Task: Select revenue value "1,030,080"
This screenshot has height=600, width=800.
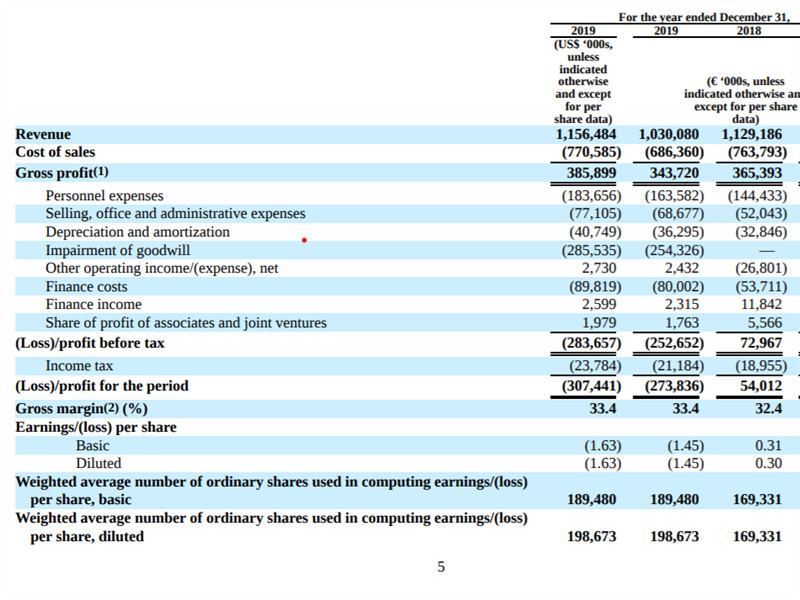Action: click(669, 134)
